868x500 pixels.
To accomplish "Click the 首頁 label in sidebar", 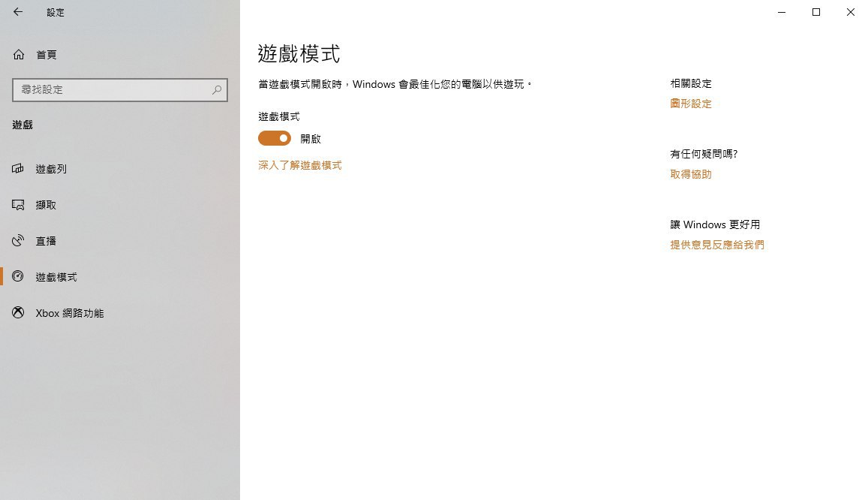I will pyautogui.click(x=47, y=55).
